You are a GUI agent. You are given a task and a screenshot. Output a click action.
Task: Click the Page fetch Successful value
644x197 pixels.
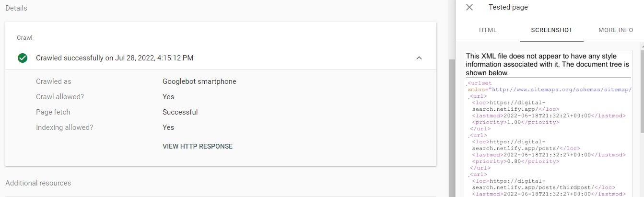tap(180, 112)
